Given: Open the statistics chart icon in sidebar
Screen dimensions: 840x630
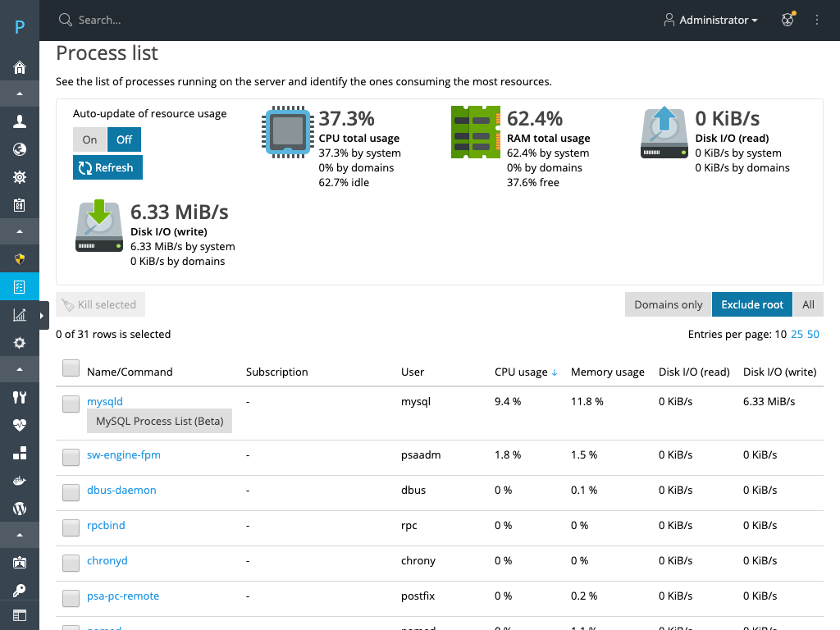Looking at the screenshot, I should (x=20, y=315).
